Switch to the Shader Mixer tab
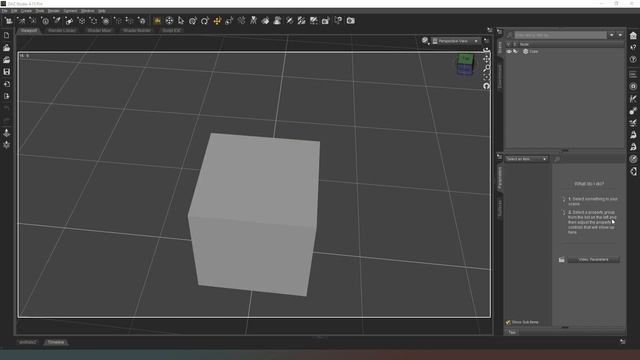 tap(99, 31)
